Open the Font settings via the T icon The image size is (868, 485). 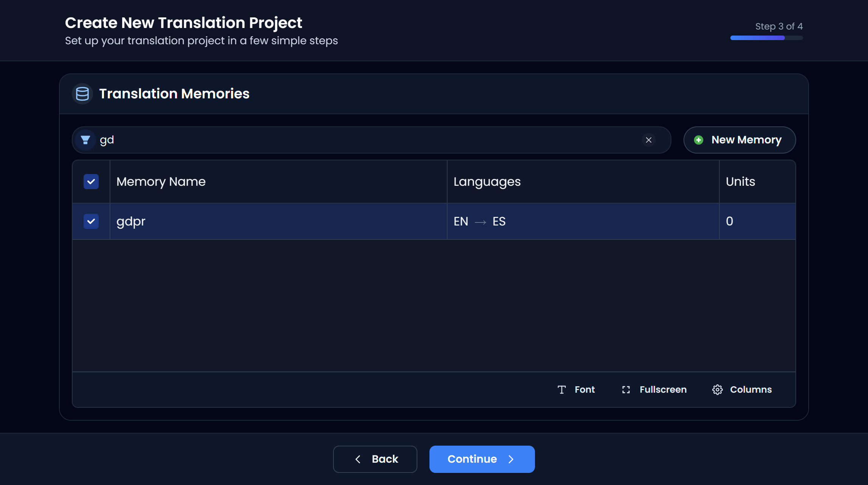point(562,389)
